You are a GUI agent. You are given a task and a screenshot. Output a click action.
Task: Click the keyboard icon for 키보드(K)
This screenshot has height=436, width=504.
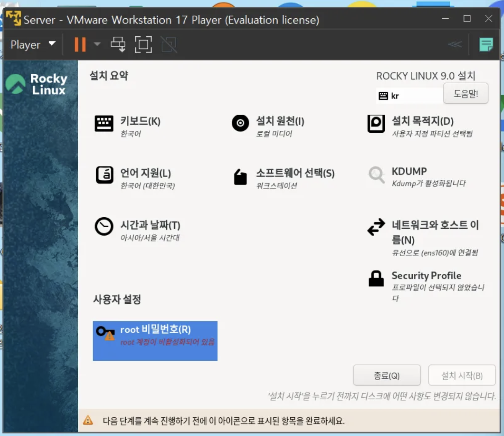pos(104,123)
